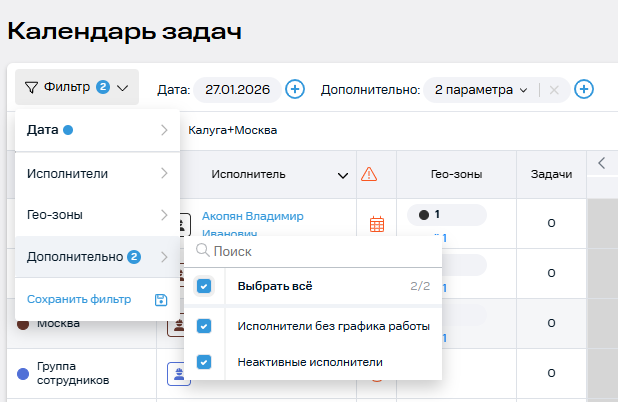Click the orange calendar icon in first row

click(x=377, y=224)
